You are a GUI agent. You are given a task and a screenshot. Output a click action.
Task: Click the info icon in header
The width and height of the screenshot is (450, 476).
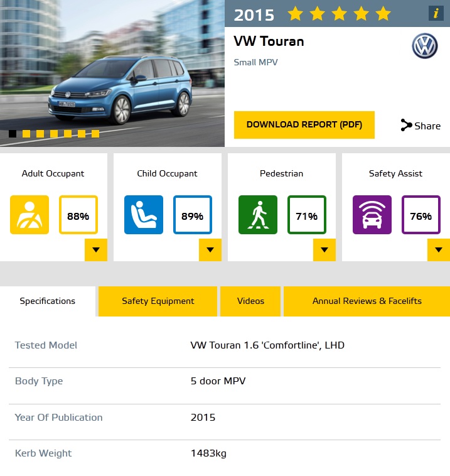[x=436, y=13]
